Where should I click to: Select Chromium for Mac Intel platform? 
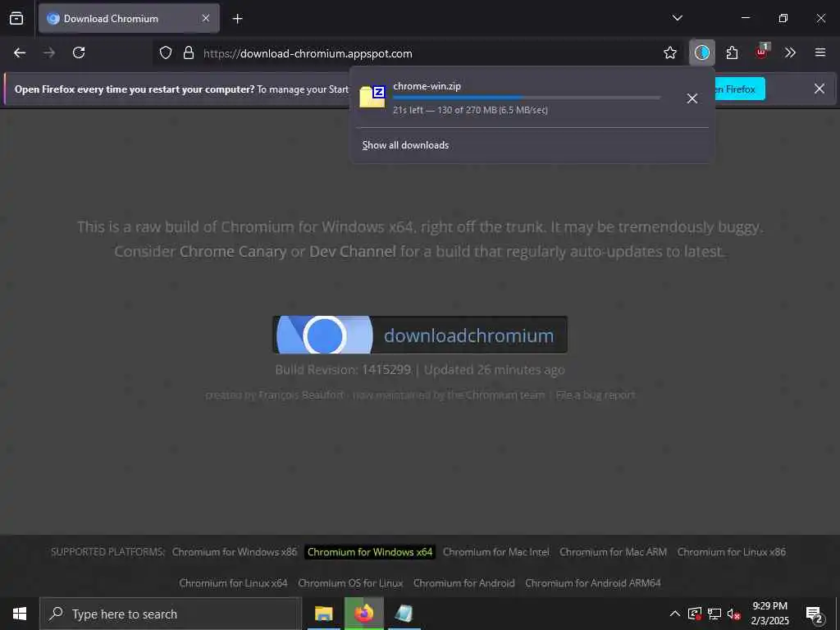point(495,552)
